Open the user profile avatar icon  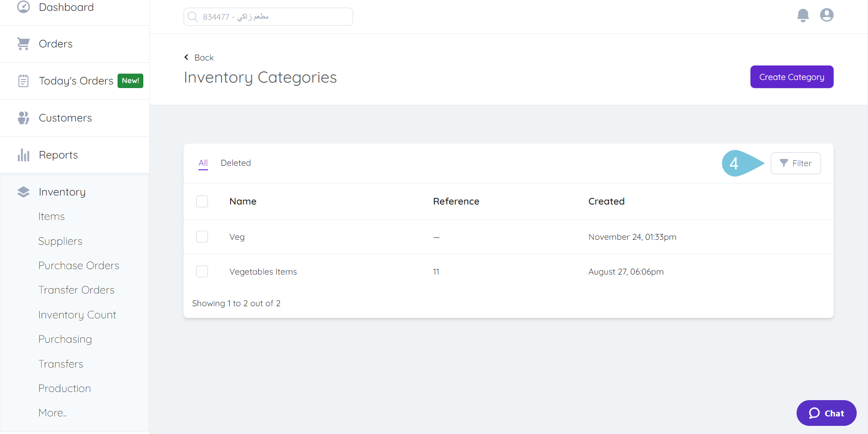[826, 15]
